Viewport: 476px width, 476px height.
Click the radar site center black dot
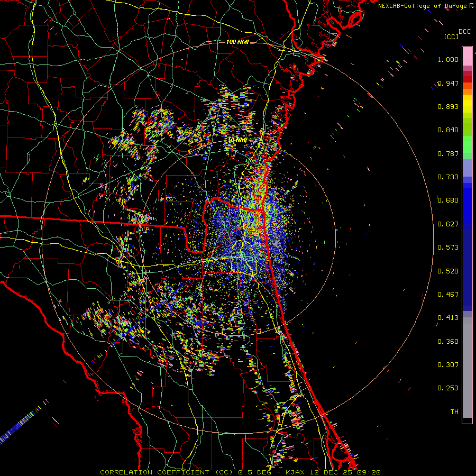tap(237, 236)
